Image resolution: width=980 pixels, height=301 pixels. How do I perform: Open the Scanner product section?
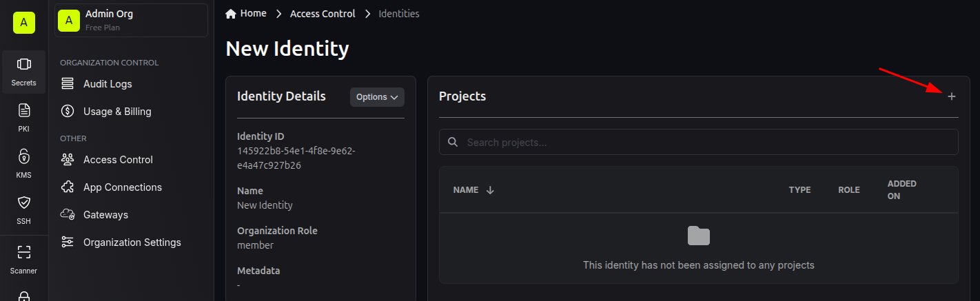(23, 259)
